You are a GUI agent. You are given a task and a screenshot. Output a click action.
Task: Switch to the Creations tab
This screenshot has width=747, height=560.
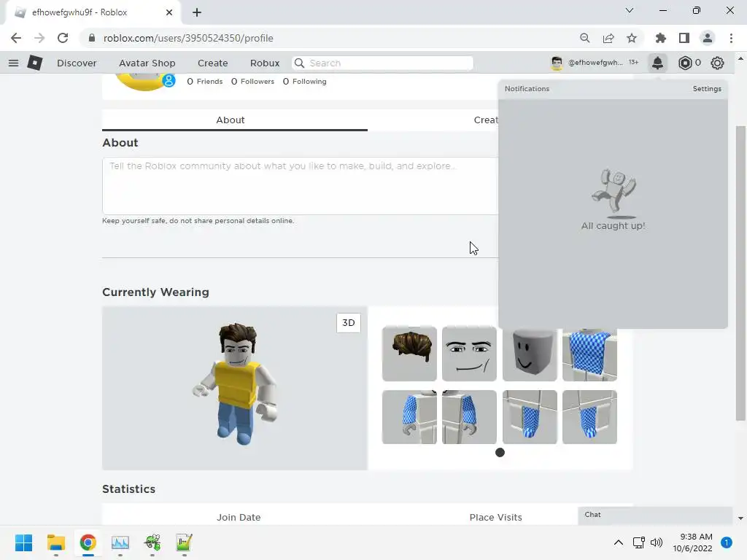[486, 120]
